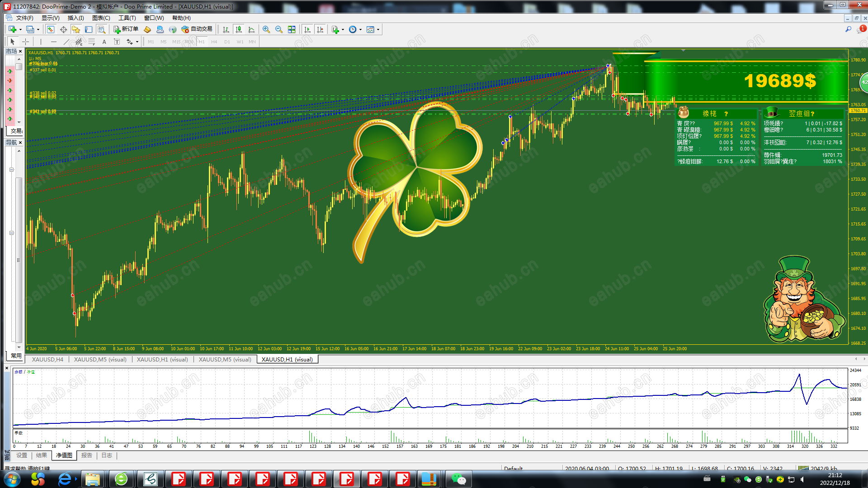Expand the chart templates dropdown arrow
868x488 pixels.
tap(378, 30)
